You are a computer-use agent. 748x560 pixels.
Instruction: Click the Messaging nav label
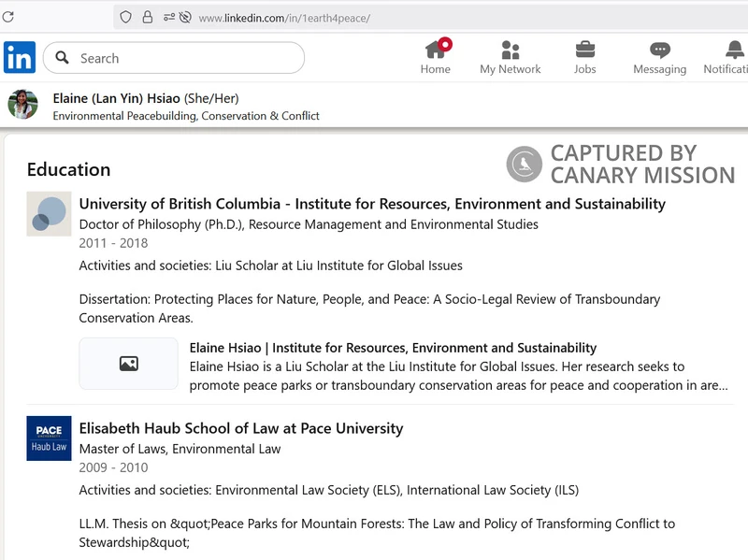[x=660, y=69]
